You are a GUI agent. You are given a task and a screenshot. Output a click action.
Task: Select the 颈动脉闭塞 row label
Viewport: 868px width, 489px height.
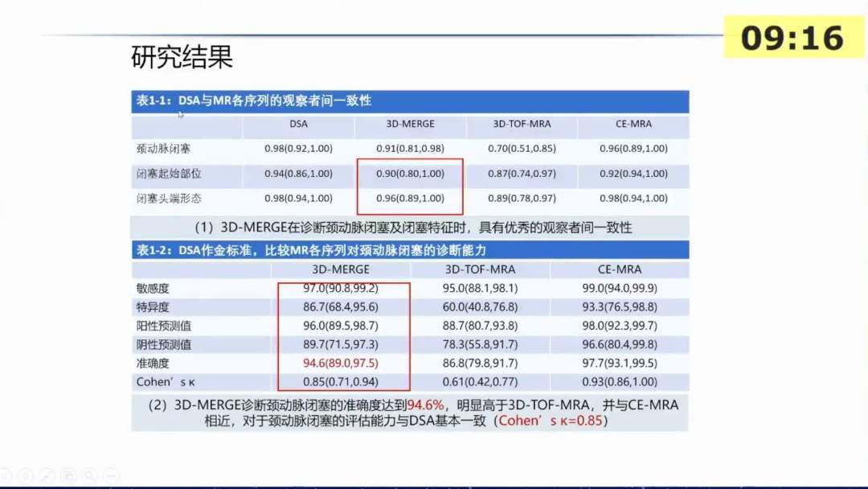pyautogui.click(x=164, y=149)
